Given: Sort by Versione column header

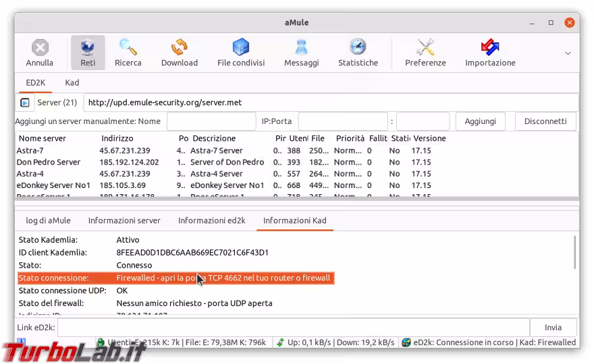Looking at the screenshot, I should point(429,138).
